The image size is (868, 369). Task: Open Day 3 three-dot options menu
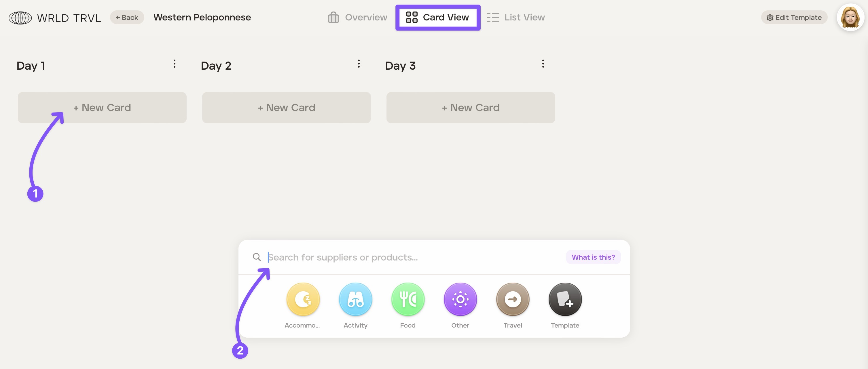[x=543, y=64]
